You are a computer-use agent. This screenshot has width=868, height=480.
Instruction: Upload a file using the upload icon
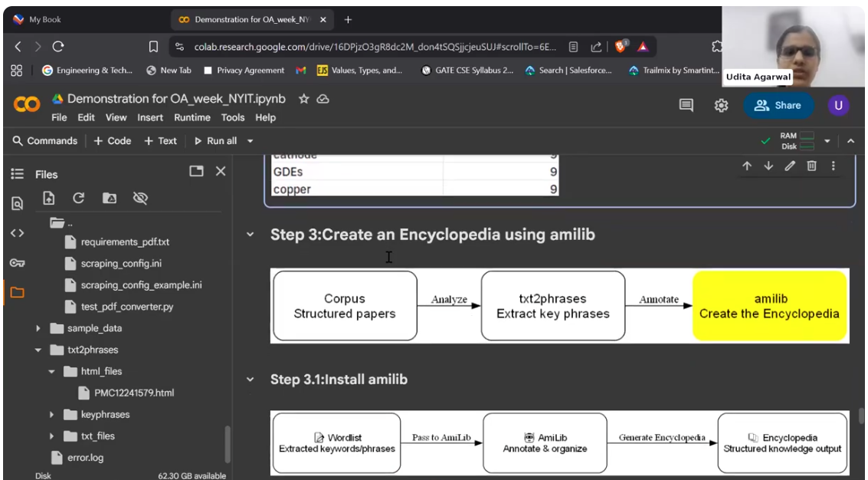[x=48, y=198]
